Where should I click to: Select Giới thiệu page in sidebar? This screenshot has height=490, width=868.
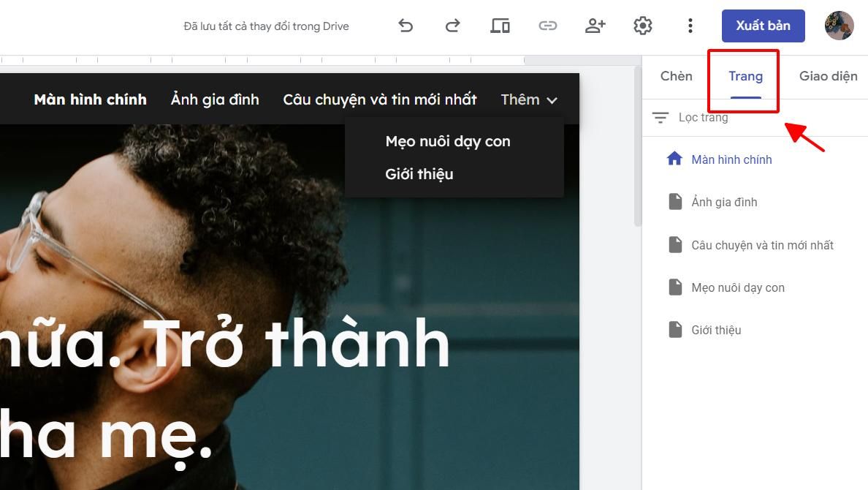[x=716, y=331]
